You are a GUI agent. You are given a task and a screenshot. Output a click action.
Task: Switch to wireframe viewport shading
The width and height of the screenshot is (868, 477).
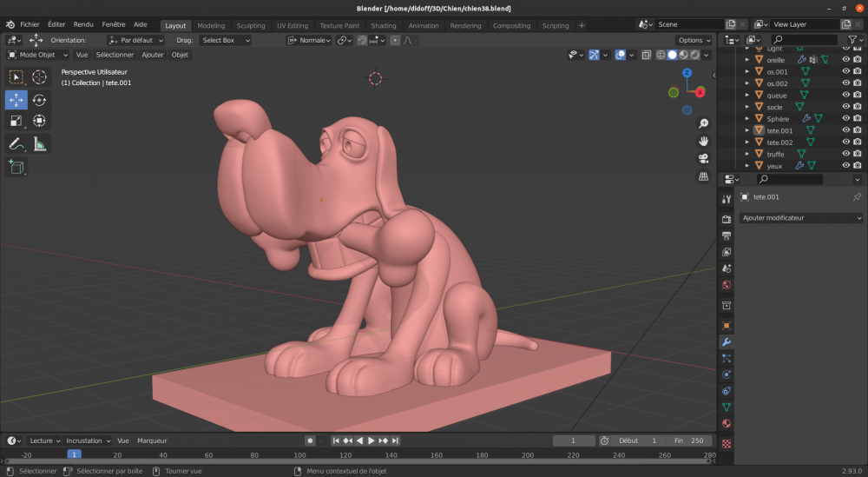661,55
